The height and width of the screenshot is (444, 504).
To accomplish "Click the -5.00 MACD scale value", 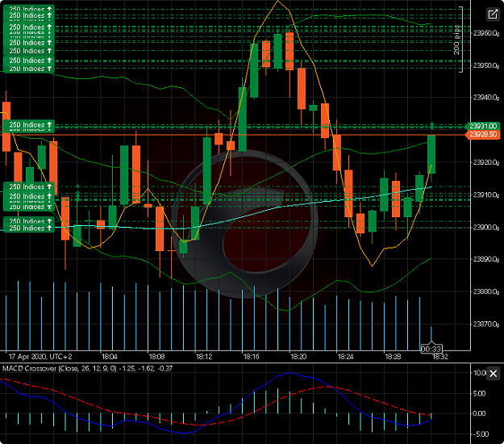I will (x=481, y=434).
